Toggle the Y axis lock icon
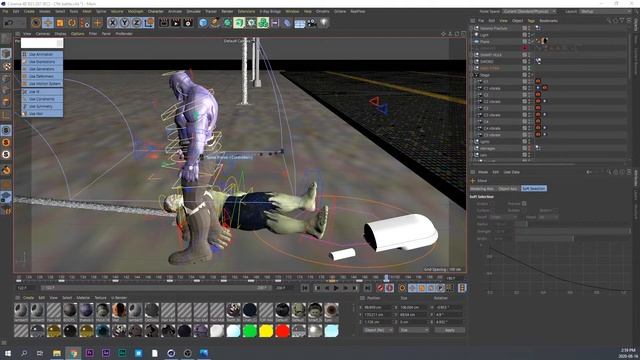Viewport: 640px width, 360px height. [125, 23]
